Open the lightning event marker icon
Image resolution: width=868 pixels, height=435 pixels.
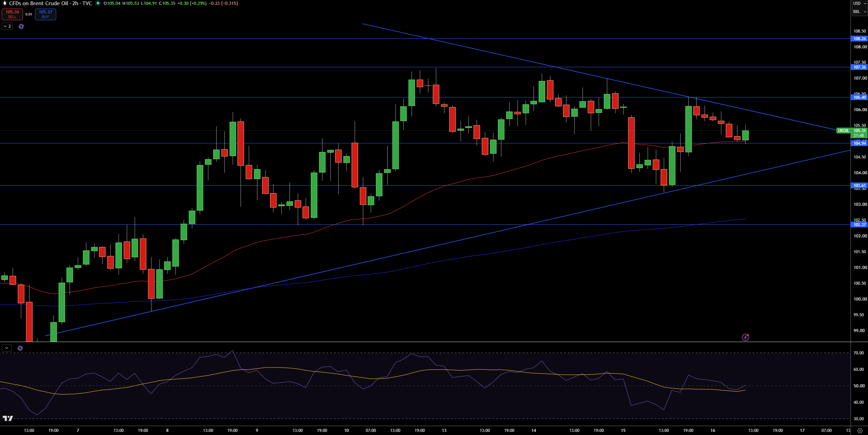745,337
